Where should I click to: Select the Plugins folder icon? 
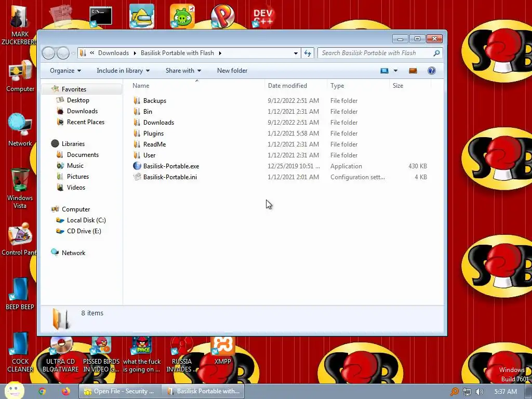click(x=137, y=134)
